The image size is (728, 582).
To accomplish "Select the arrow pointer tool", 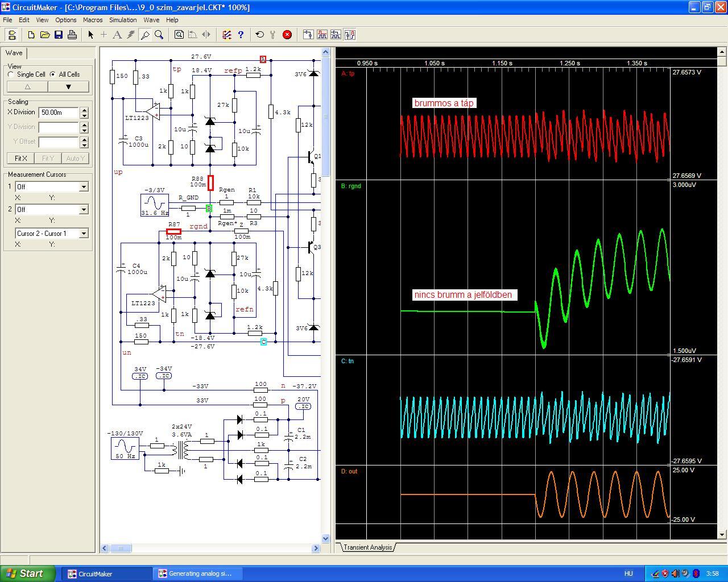I will [90, 35].
